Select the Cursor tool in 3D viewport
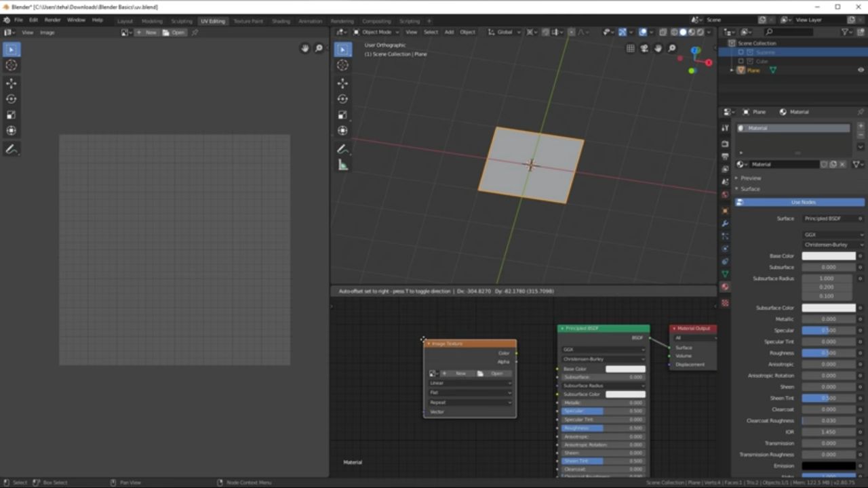Viewport: 868px width, 488px height. tap(342, 65)
